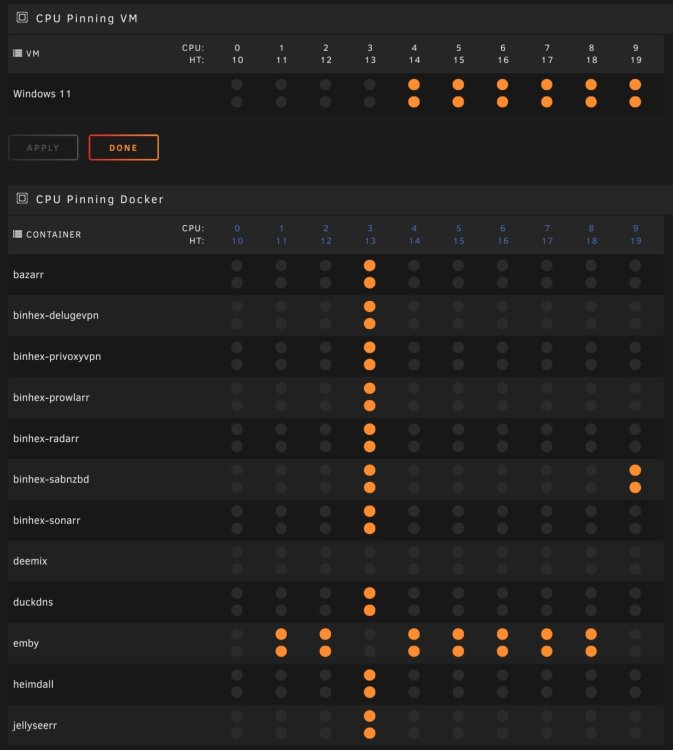Click the binhex-delugevpn container name
The image size is (673, 750).
56,315
